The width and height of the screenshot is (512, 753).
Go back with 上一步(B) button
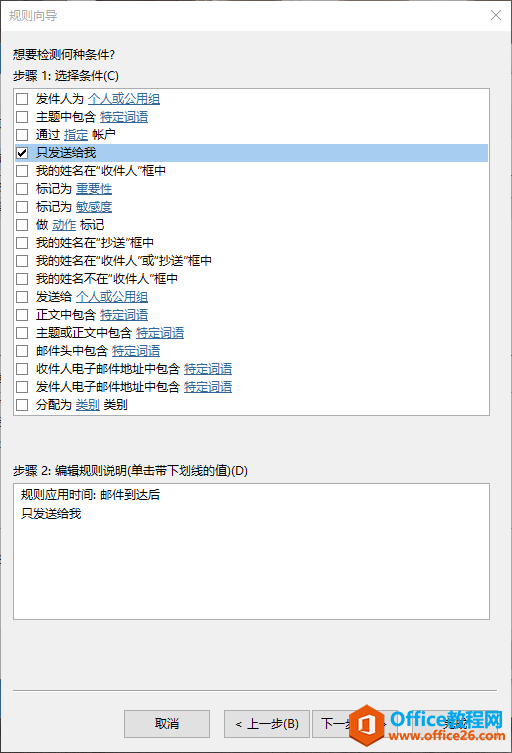coord(268,724)
